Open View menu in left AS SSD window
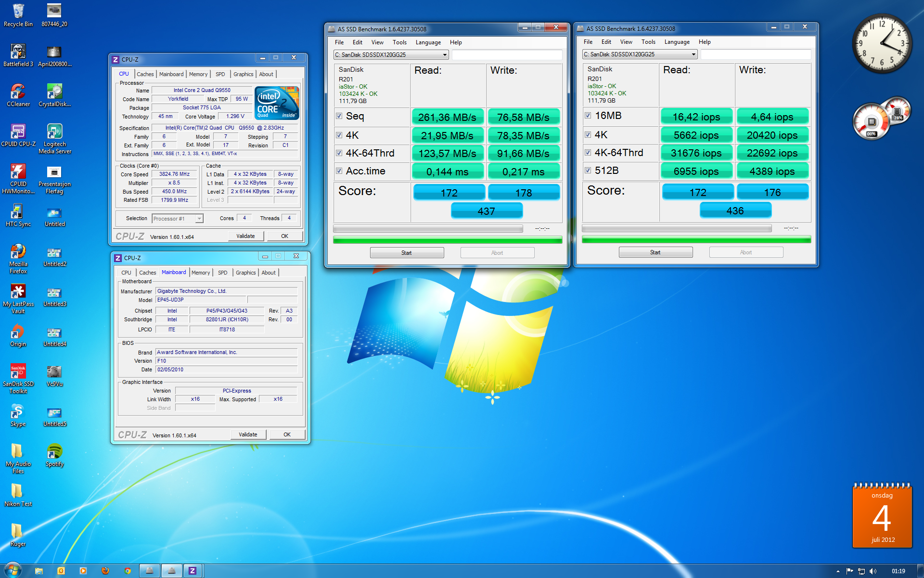This screenshot has width=924, height=578. coord(377,42)
